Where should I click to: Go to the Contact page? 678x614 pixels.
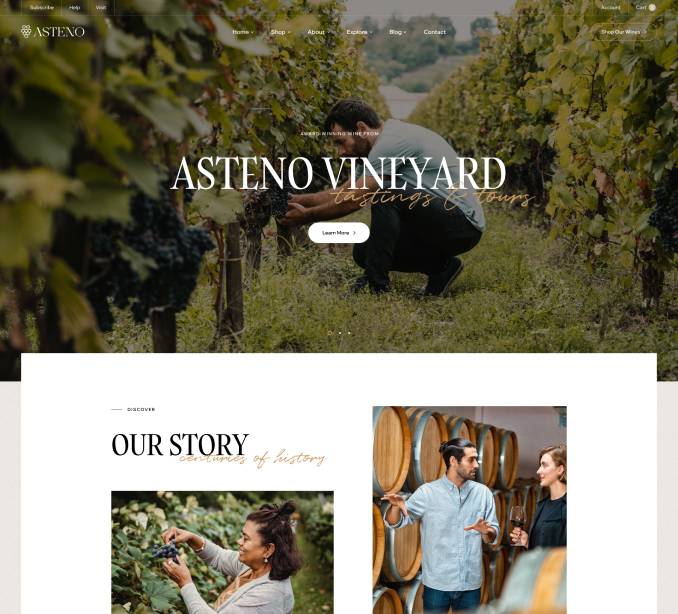[x=435, y=32]
